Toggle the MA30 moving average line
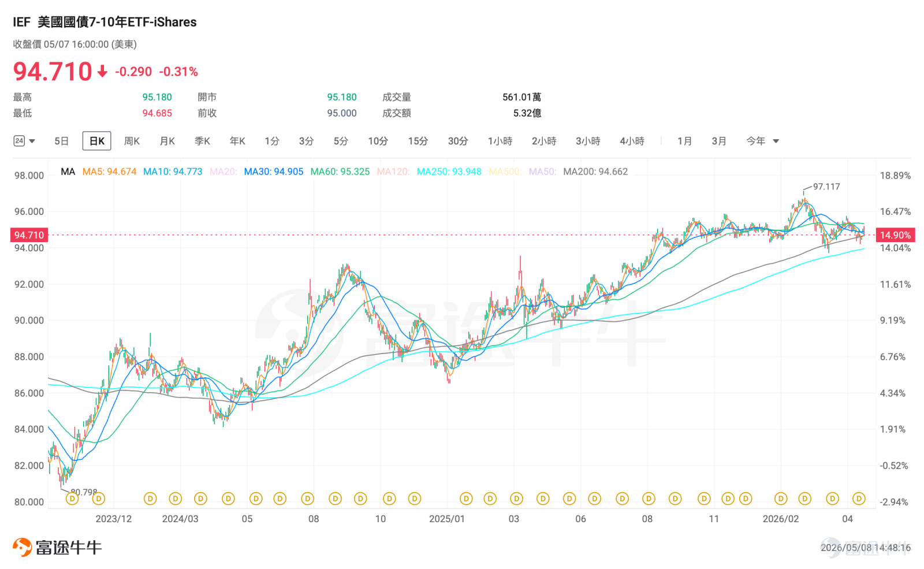Viewport: 924px width, 569px height. [274, 172]
